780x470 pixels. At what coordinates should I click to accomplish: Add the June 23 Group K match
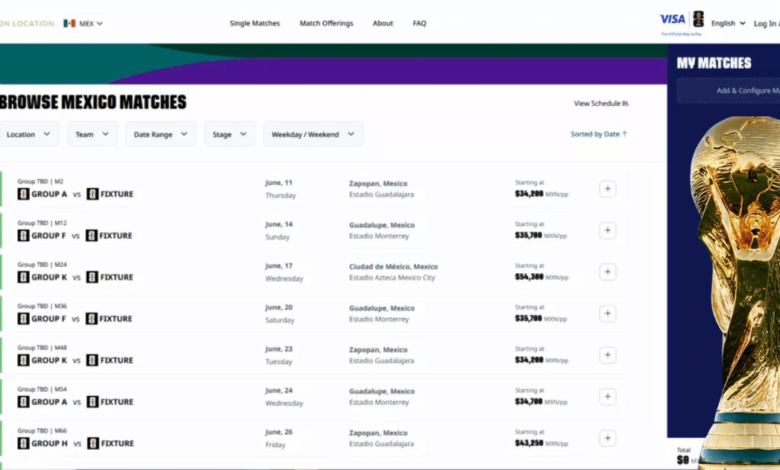(x=607, y=355)
